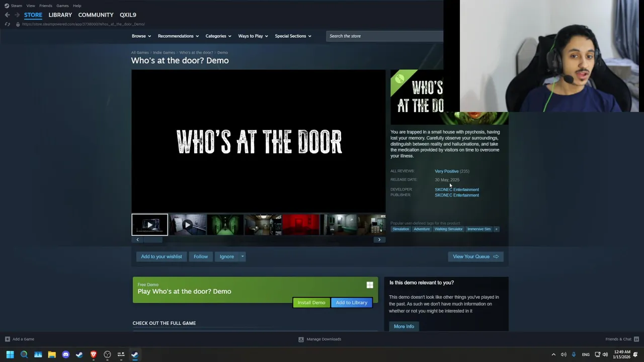This screenshot has height=362, width=644.
Task: Expand the Browse dropdown
Action: click(x=141, y=36)
